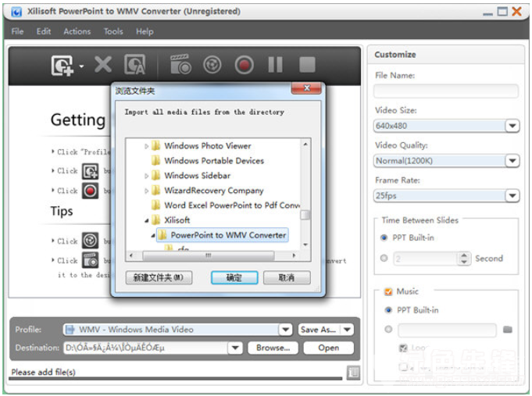
Task: Open the Help menu
Action: [x=145, y=31]
